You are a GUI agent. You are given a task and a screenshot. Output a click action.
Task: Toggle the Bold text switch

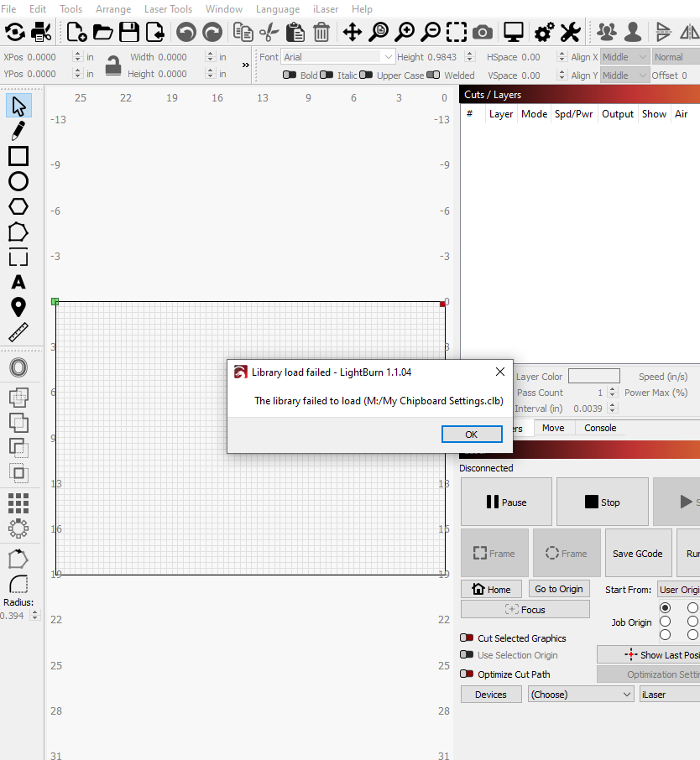point(289,75)
